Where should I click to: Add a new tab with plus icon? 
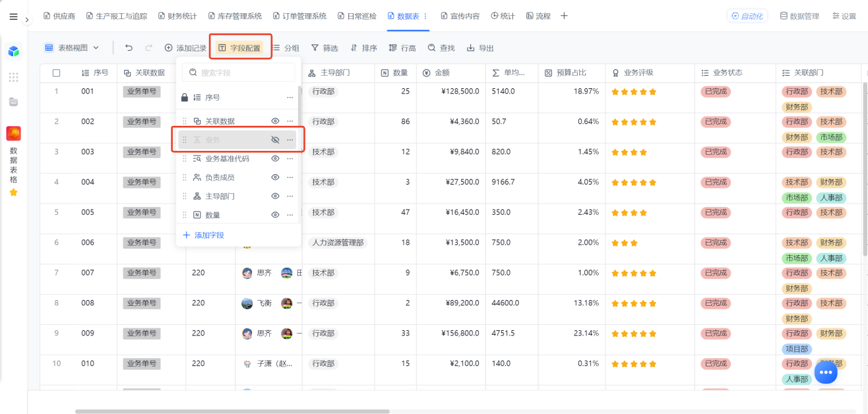tap(564, 16)
